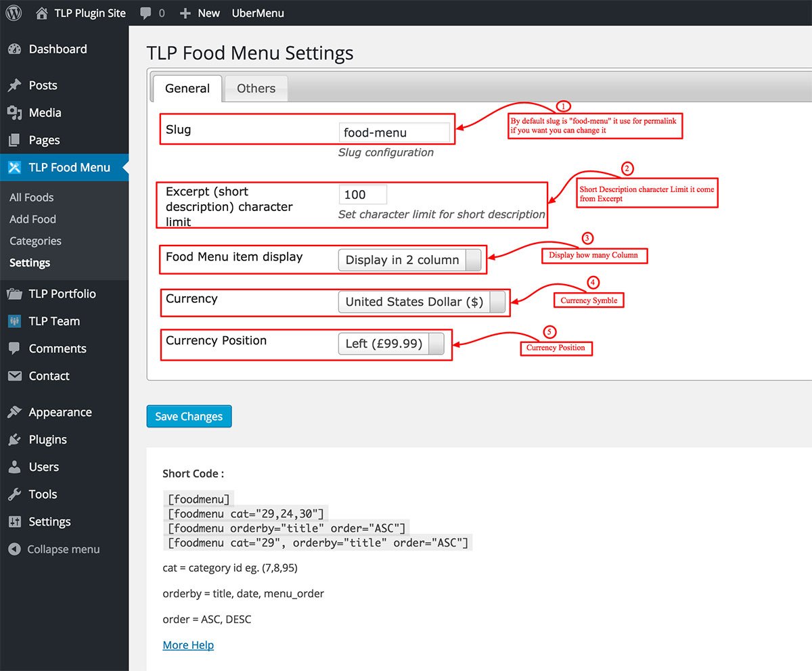Click the Settings sliders icon in sidebar

[x=14, y=522]
